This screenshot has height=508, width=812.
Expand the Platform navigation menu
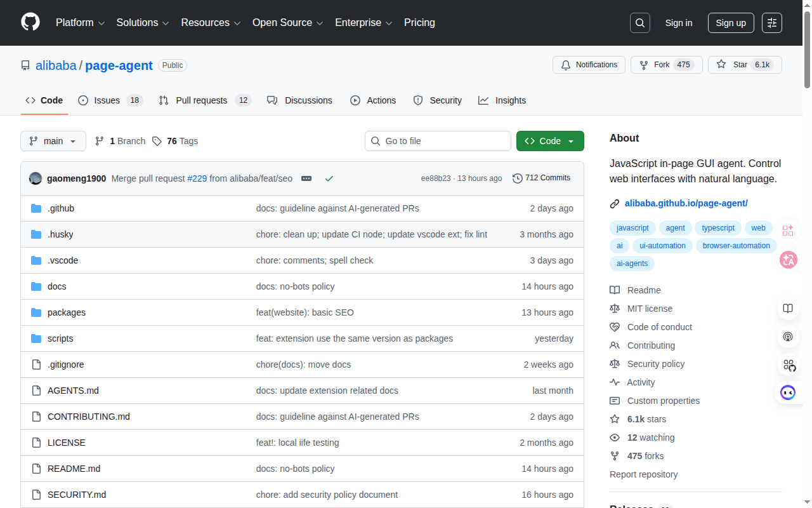(80, 23)
